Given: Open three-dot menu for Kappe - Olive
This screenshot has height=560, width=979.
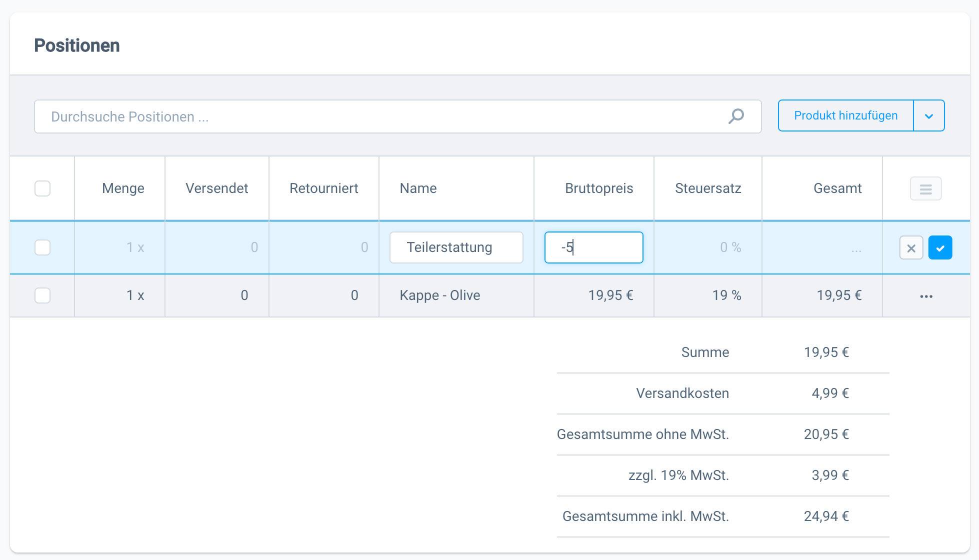Looking at the screenshot, I should tap(926, 296).
